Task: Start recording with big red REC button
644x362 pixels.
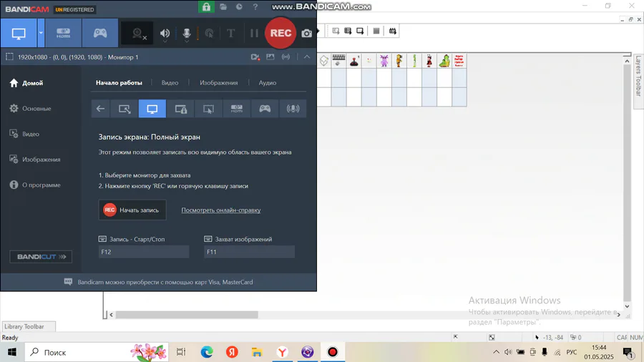Action: [280, 33]
